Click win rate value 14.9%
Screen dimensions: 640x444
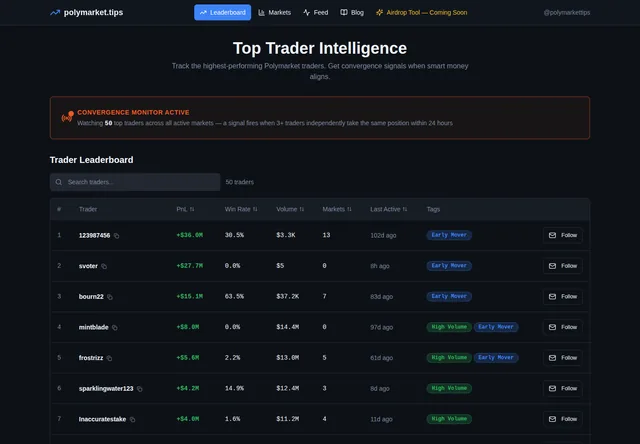234,388
